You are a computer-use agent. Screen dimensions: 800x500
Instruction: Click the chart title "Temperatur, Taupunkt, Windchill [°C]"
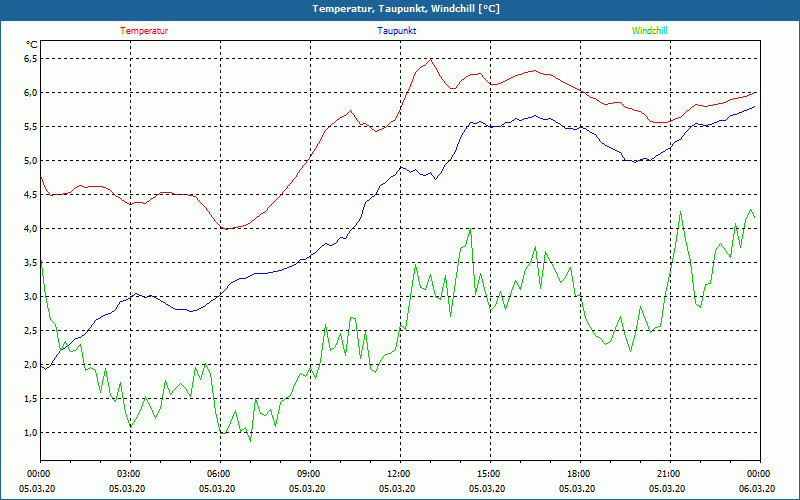406,9
